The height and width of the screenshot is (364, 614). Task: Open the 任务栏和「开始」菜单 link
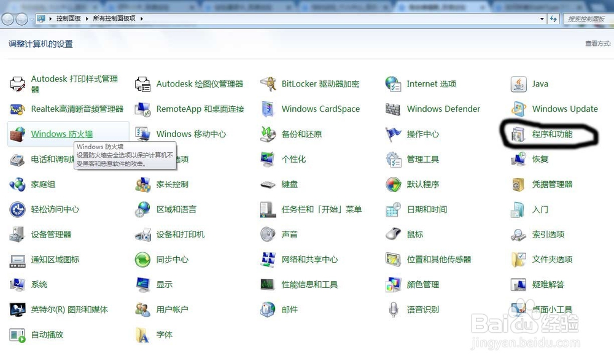[321, 209]
